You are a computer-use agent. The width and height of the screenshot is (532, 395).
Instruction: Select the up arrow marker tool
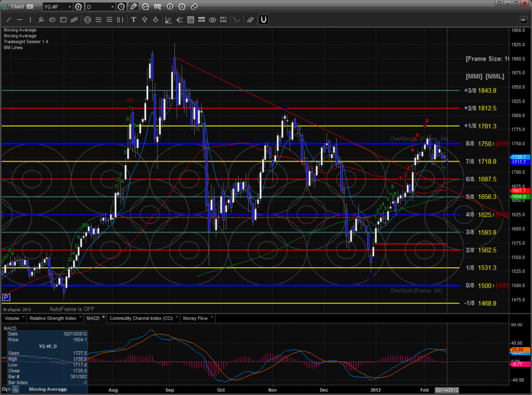(144, 19)
